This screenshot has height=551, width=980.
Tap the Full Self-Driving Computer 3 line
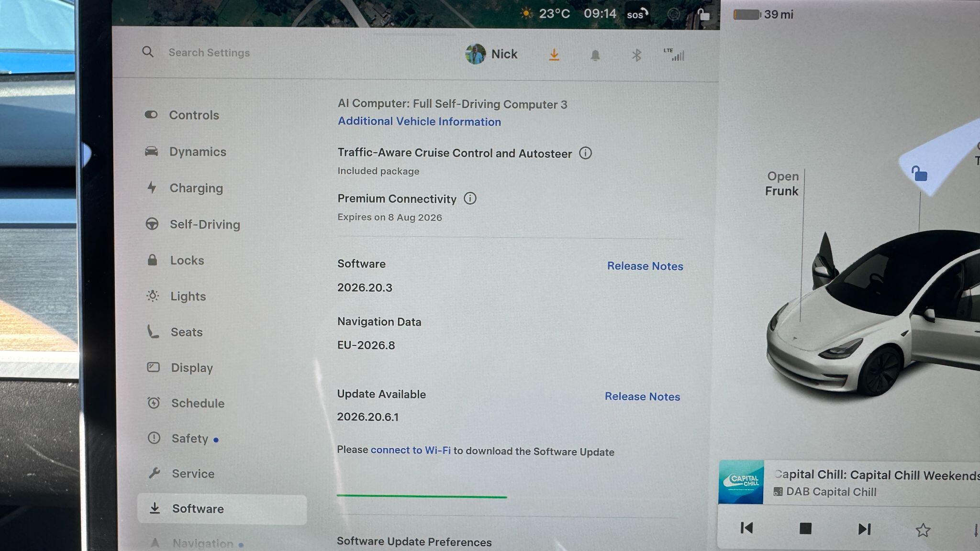pos(452,104)
